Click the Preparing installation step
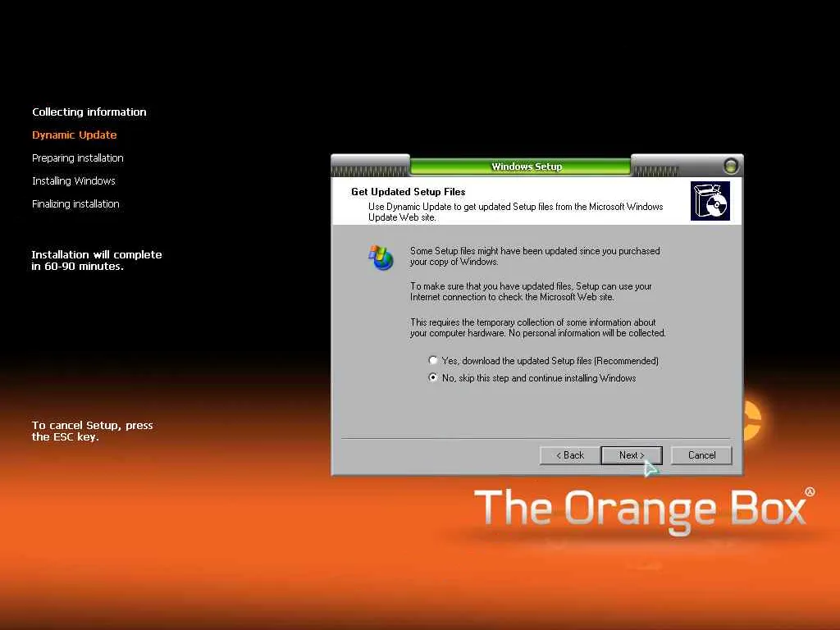Image resolution: width=840 pixels, height=630 pixels. tap(78, 158)
